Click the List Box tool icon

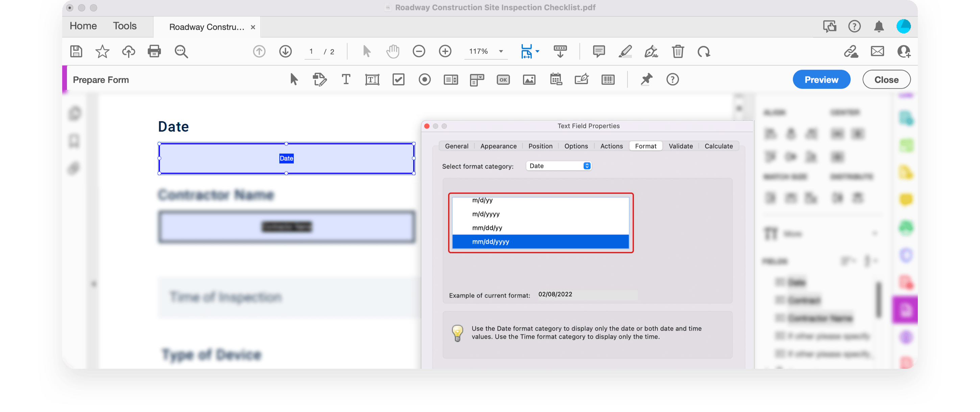(x=450, y=79)
